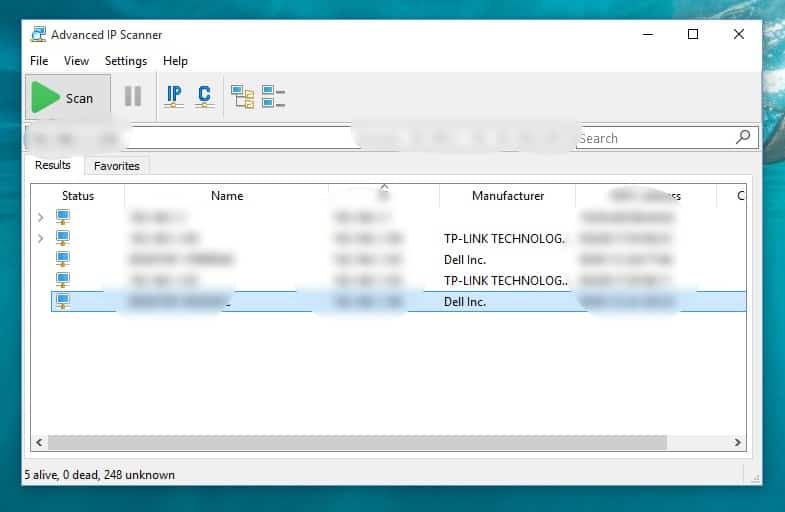Switch to the Favorites tab

(x=117, y=165)
